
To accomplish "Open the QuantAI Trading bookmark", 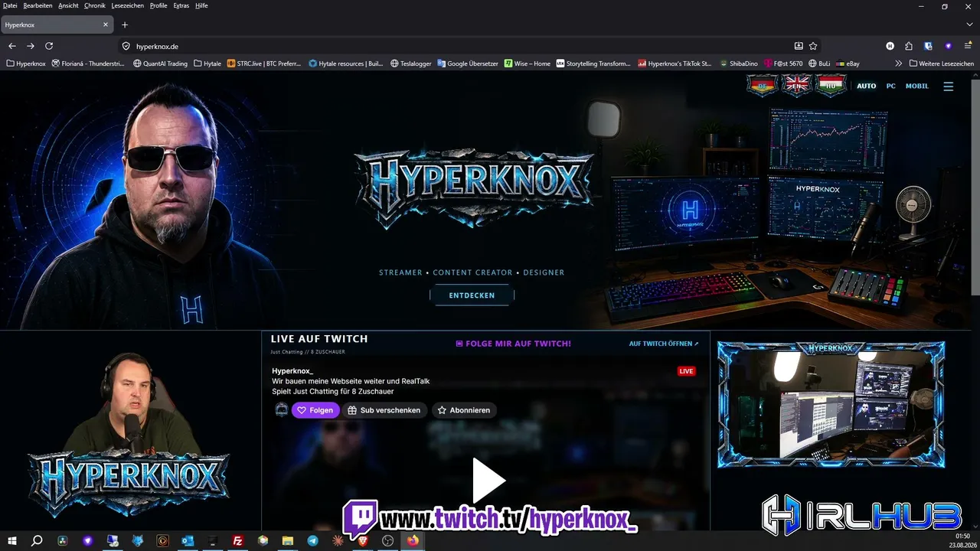I will point(160,64).
